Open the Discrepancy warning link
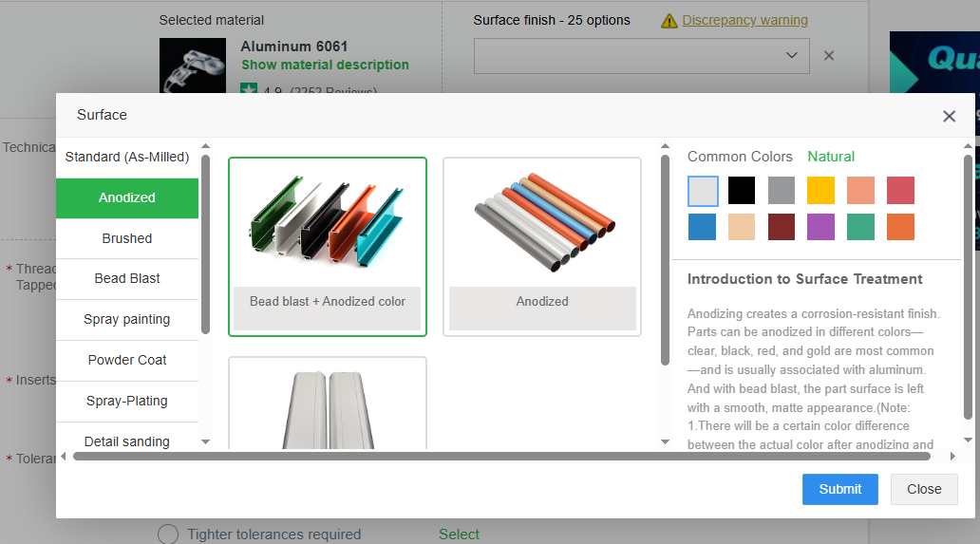Viewport: 980px width, 544px height. tap(744, 20)
